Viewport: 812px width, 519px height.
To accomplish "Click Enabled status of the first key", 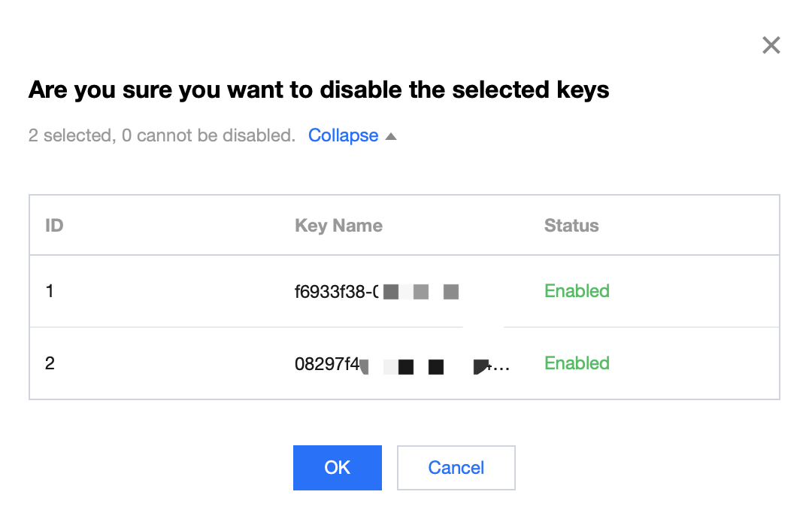I will (577, 291).
